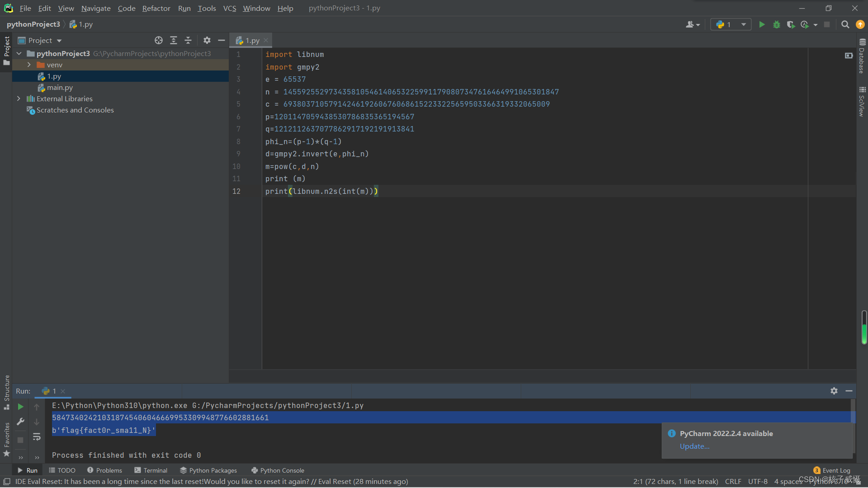Image resolution: width=868 pixels, height=488 pixels.
Task: Click Select Opened File target icon
Action: tap(158, 40)
